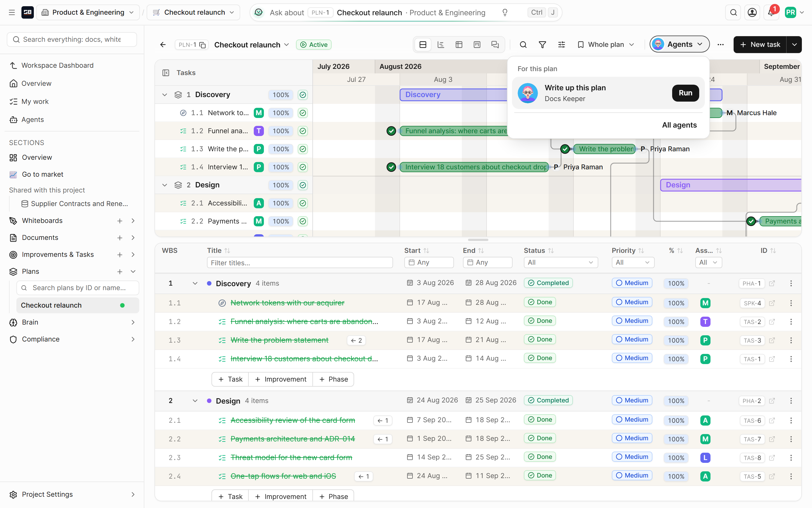The height and width of the screenshot is (508, 812).
Task: Open the Whole plan dropdown
Action: pyautogui.click(x=606, y=45)
